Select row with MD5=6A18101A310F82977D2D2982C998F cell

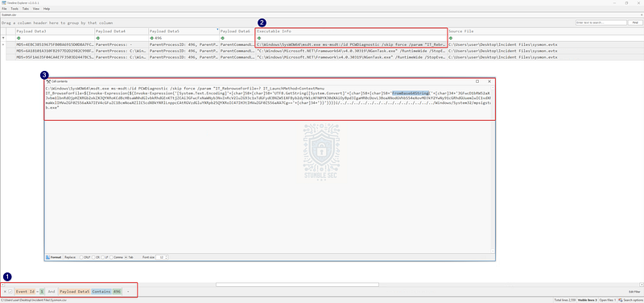[x=54, y=51]
